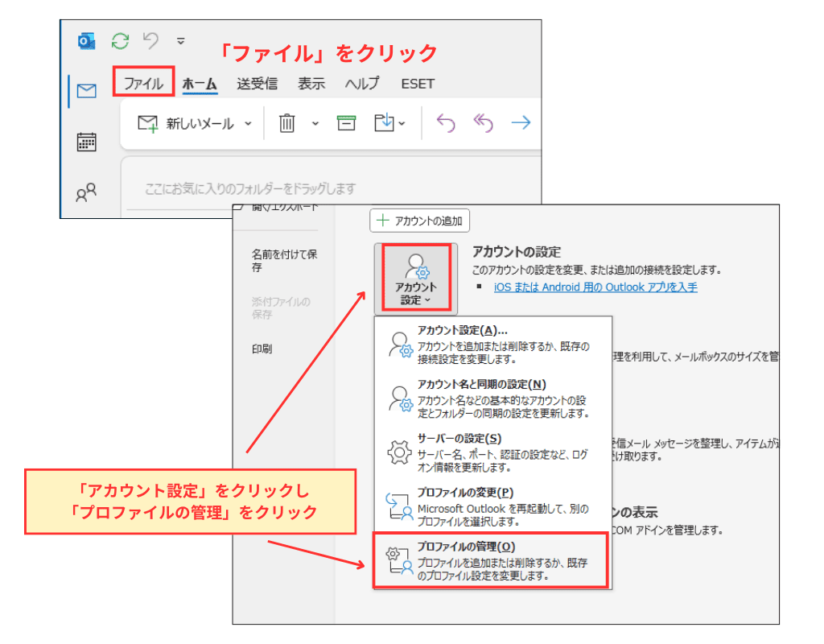Open the ファイル tab

[x=143, y=83]
